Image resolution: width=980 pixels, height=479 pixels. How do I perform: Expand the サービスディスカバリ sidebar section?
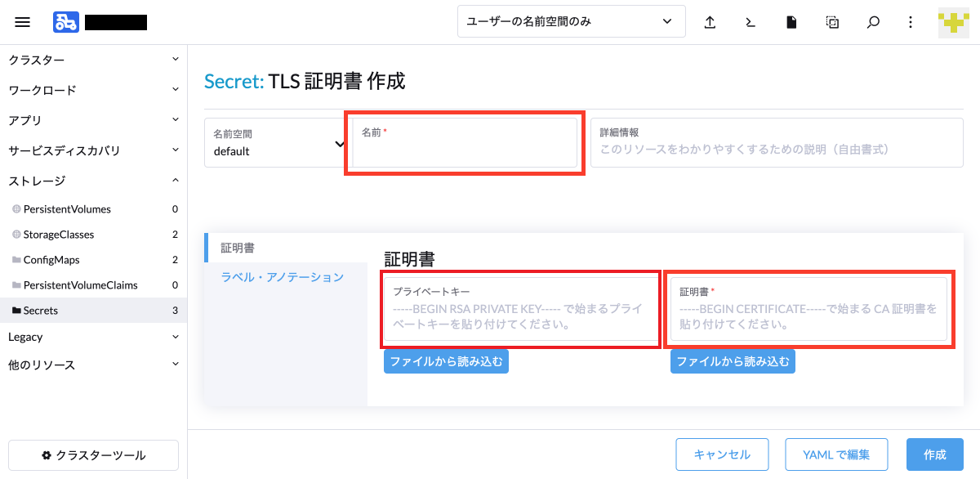93,150
